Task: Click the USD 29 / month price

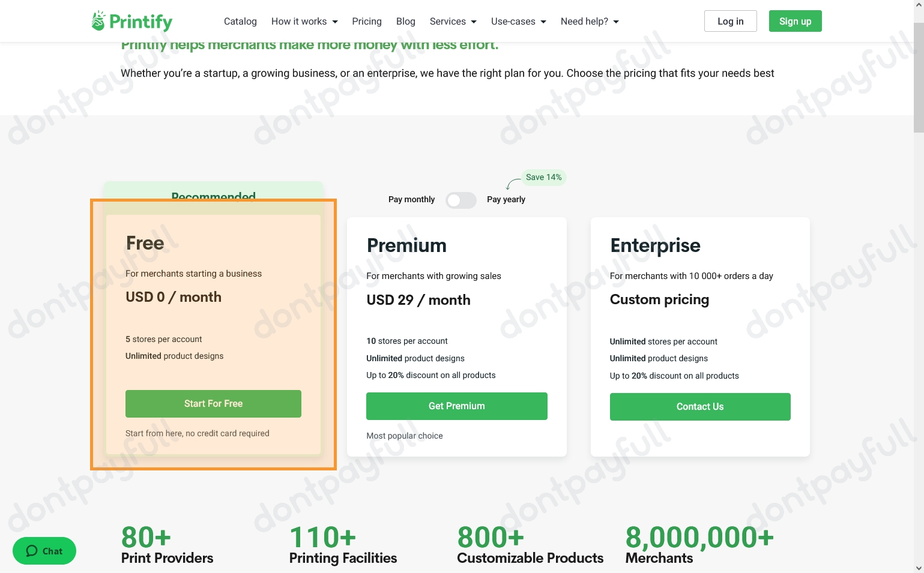Action: click(418, 300)
